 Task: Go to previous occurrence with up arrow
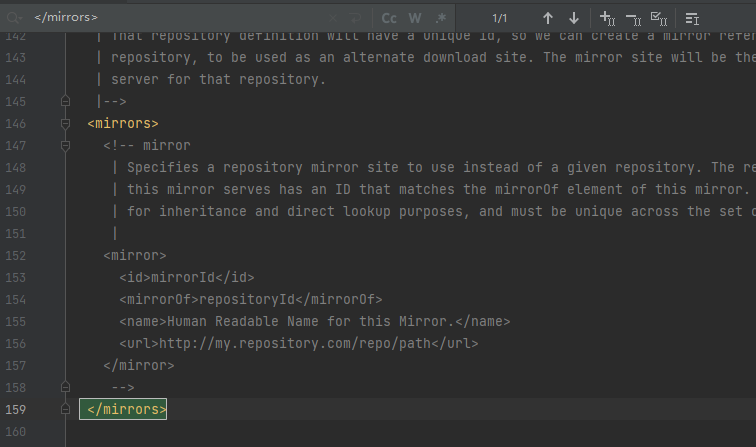point(548,18)
